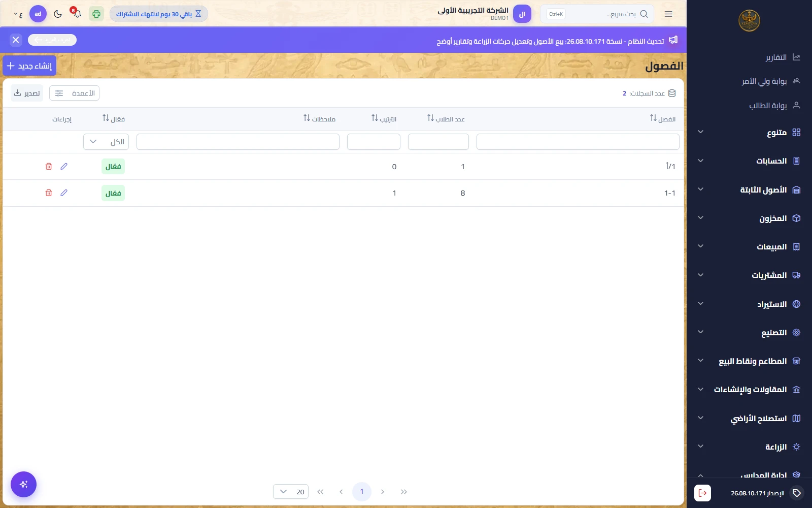This screenshot has width=812, height=508.
Task: Expand the الاستيراد sidebar section
Action: coord(749,304)
